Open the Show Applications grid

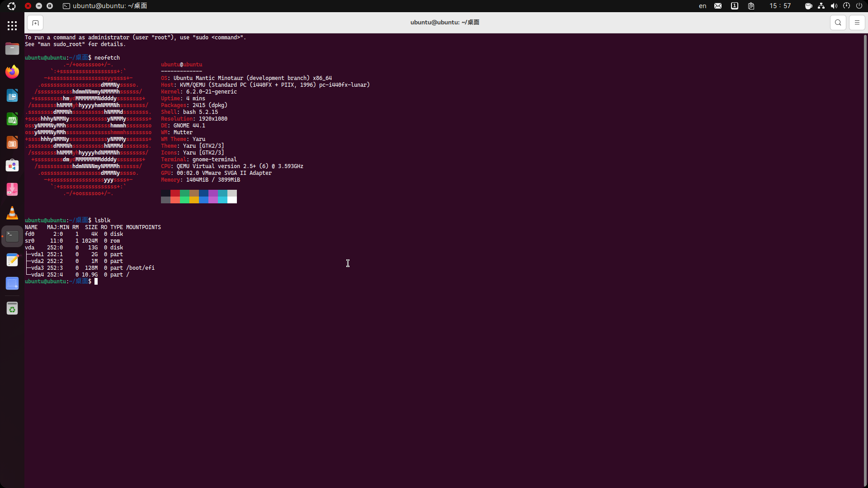click(12, 25)
